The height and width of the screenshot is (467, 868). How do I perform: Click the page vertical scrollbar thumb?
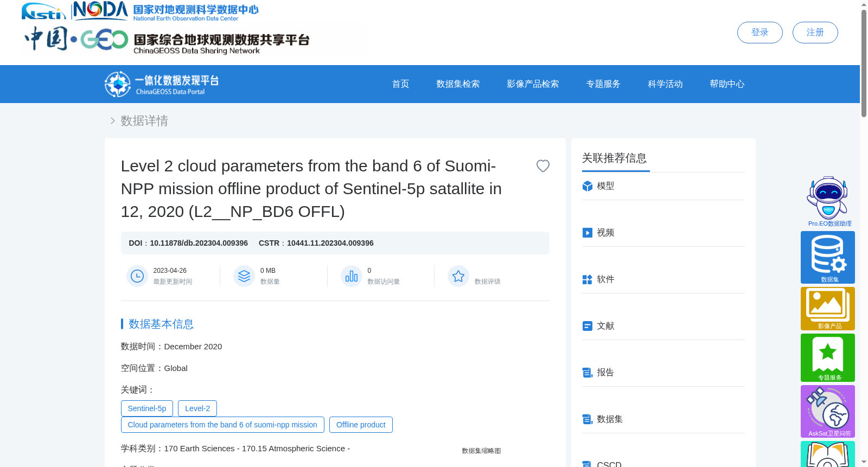click(864, 63)
